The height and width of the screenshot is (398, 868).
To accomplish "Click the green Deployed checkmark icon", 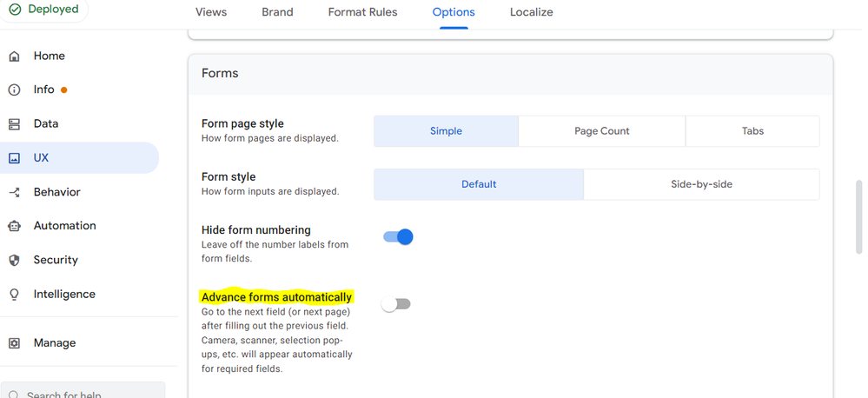I will coord(15,10).
